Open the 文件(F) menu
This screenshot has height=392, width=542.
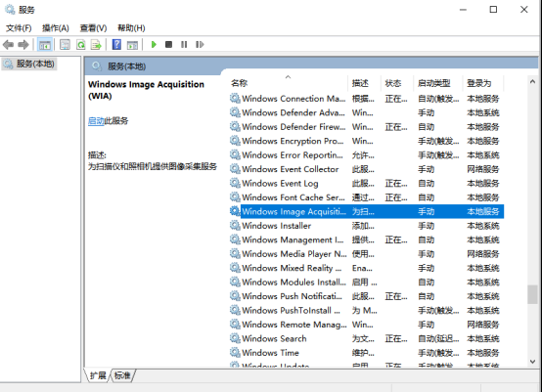point(19,28)
